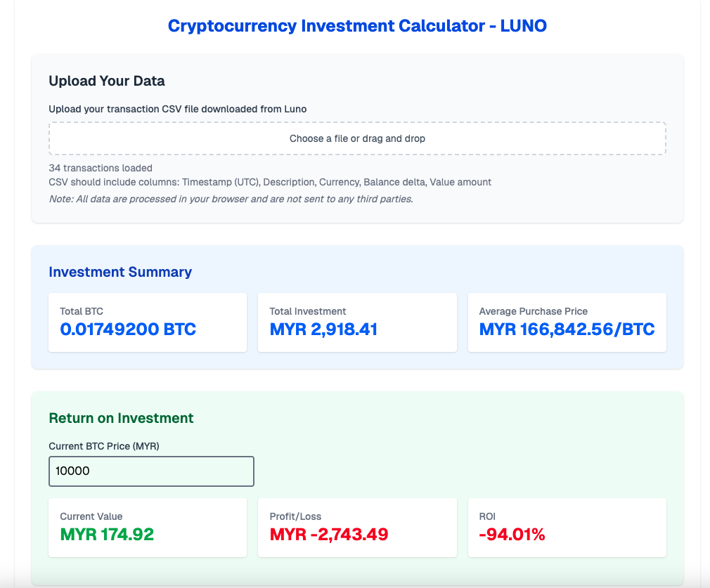Screen dimensions: 710x588
Task: Click the Upload Your Data heading
Action: (107, 81)
